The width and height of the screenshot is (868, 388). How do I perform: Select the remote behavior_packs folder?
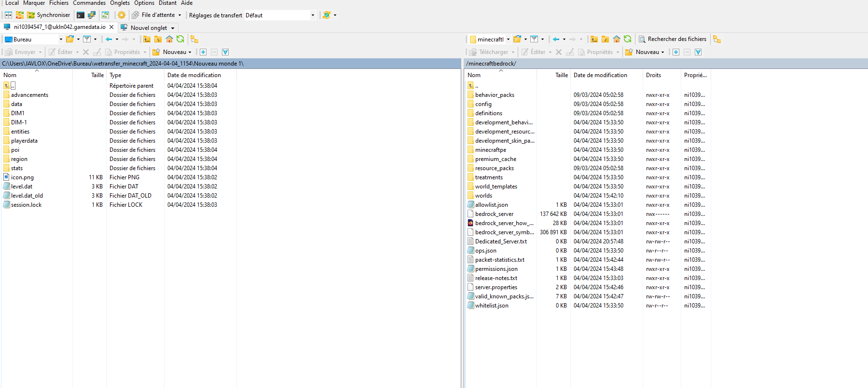[x=495, y=95]
